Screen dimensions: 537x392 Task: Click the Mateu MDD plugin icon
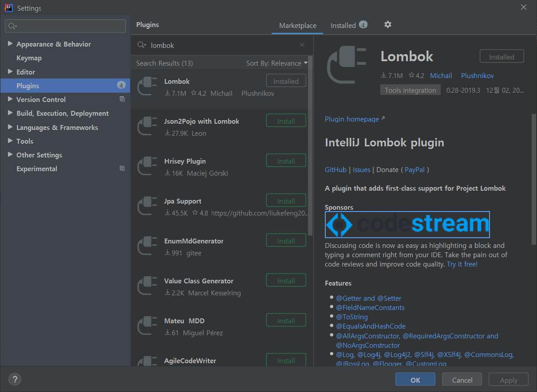pyautogui.click(x=148, y=326)
